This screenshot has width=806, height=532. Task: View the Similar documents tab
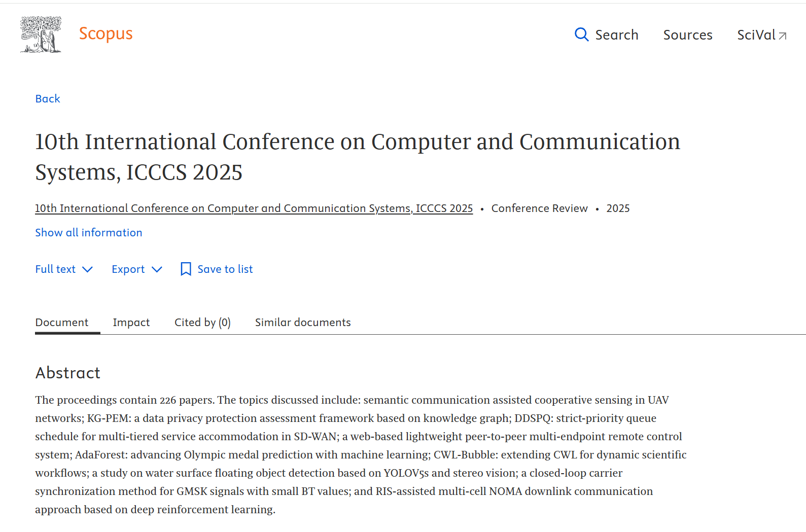point(303,323)
